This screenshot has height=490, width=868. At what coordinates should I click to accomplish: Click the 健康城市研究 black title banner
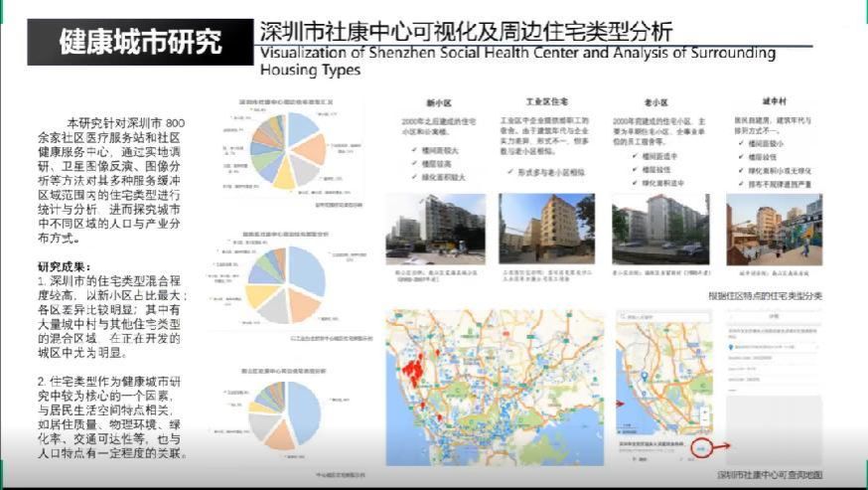[139, 43]
